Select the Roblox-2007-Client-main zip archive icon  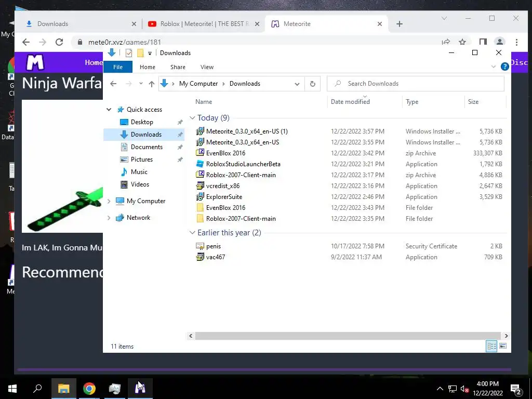(x=200, y=175)
